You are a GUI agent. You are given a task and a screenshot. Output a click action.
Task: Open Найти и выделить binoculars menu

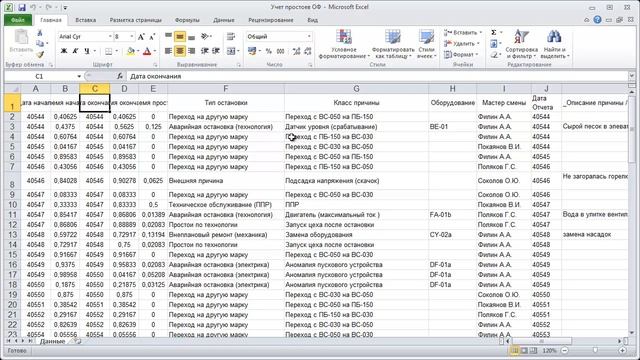(554, 44)
